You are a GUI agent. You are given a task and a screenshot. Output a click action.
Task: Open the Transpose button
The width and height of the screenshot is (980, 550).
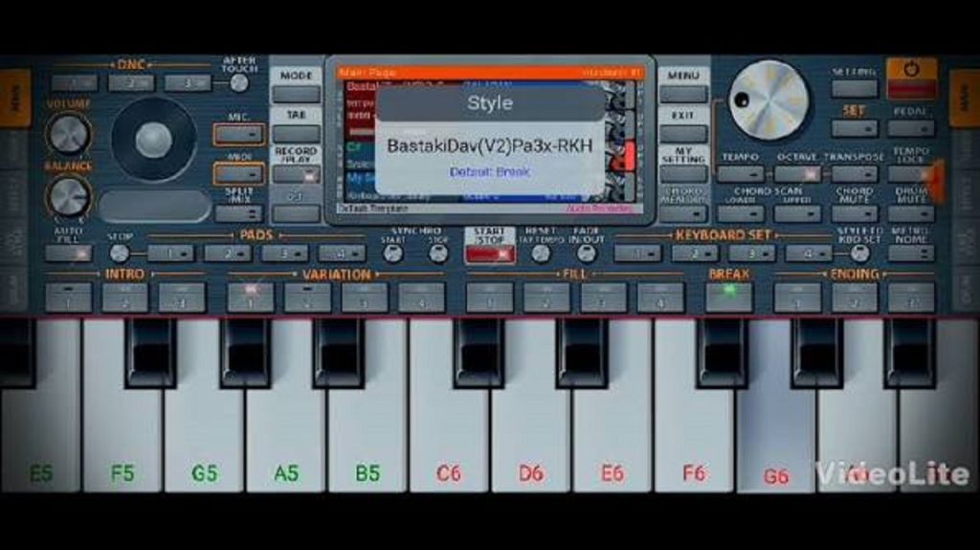(x=854, y=174)
